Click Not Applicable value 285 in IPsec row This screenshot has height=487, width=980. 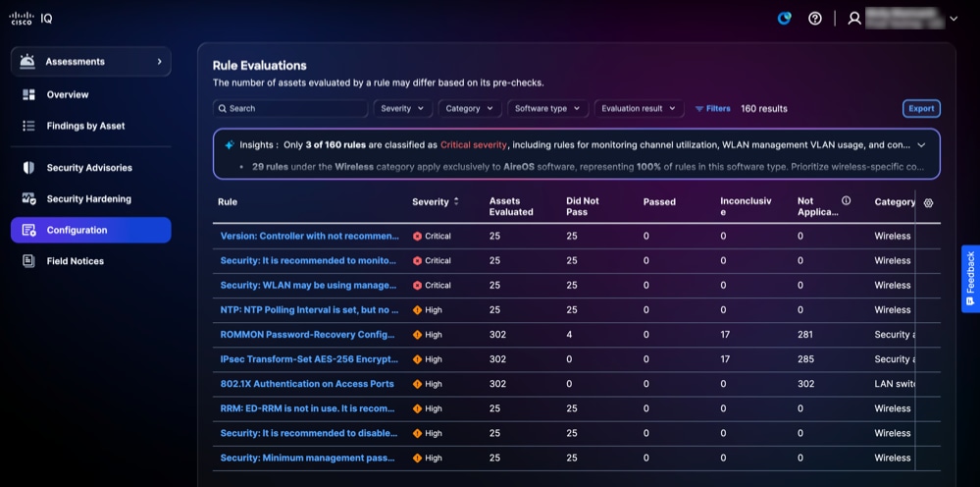(x=805, y=359)
